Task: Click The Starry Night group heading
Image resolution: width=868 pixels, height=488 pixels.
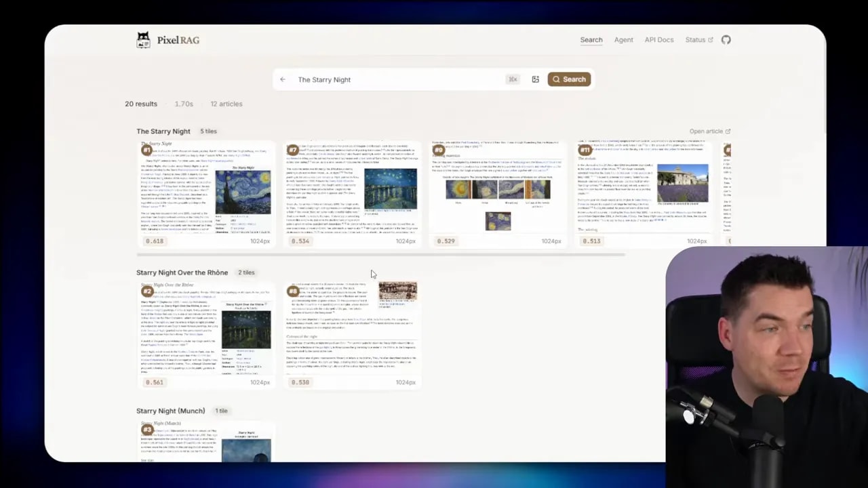Action: (163, 131)
